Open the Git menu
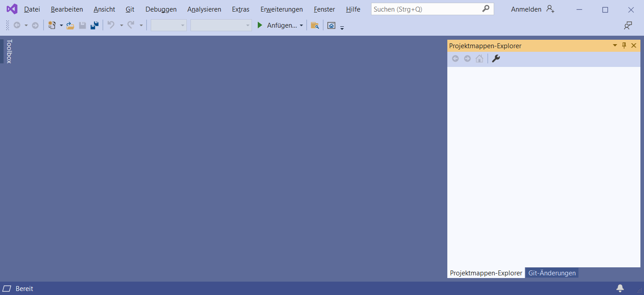 [130, 9]
